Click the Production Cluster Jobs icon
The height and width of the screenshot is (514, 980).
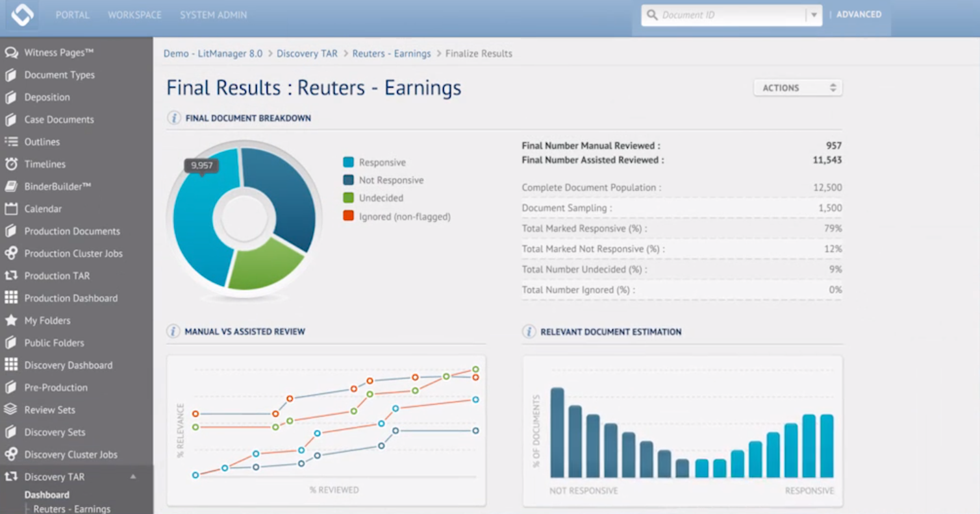tap(11, 253)
